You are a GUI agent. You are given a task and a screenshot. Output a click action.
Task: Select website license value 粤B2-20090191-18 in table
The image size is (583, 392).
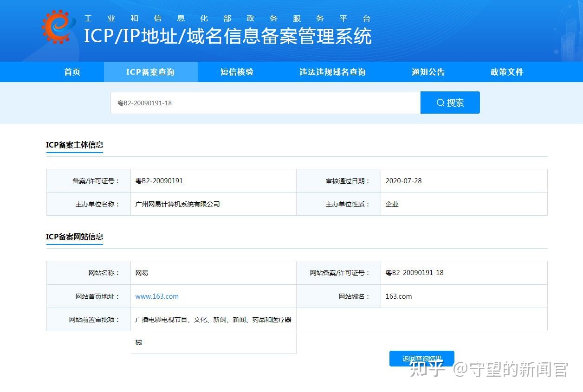pos(415,273)
